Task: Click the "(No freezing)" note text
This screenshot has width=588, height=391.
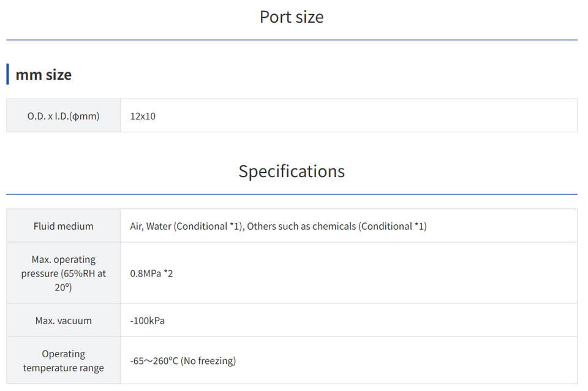Action: (208, 361)
